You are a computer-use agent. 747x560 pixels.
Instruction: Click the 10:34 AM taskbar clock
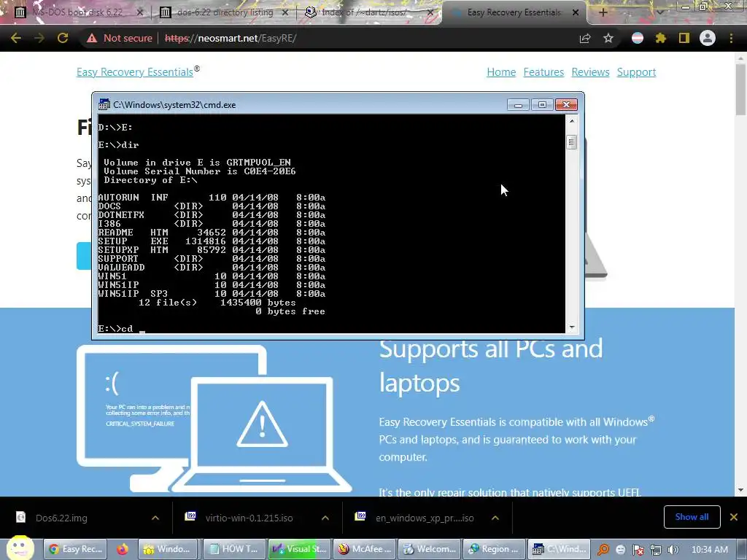tap(709, 550)
